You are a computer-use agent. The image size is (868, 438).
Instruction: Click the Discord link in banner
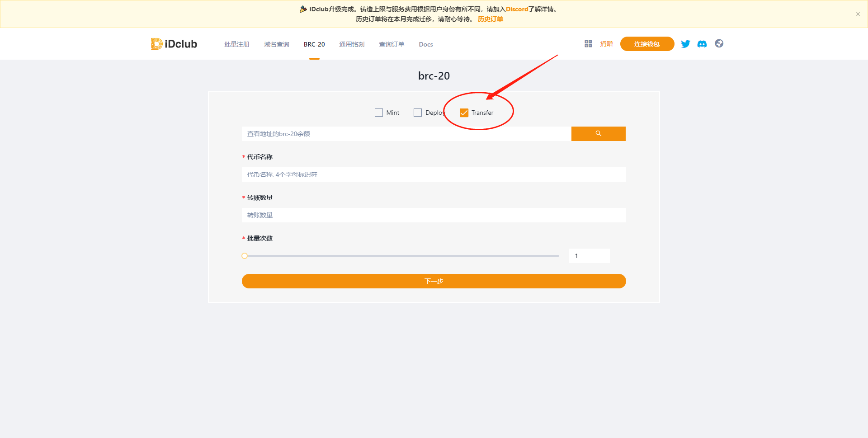[517, 9]
